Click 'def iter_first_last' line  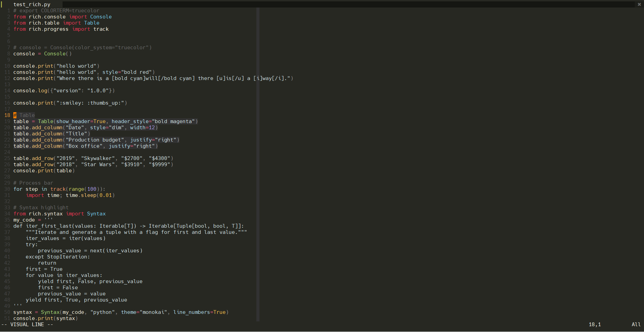pos(129,226)
